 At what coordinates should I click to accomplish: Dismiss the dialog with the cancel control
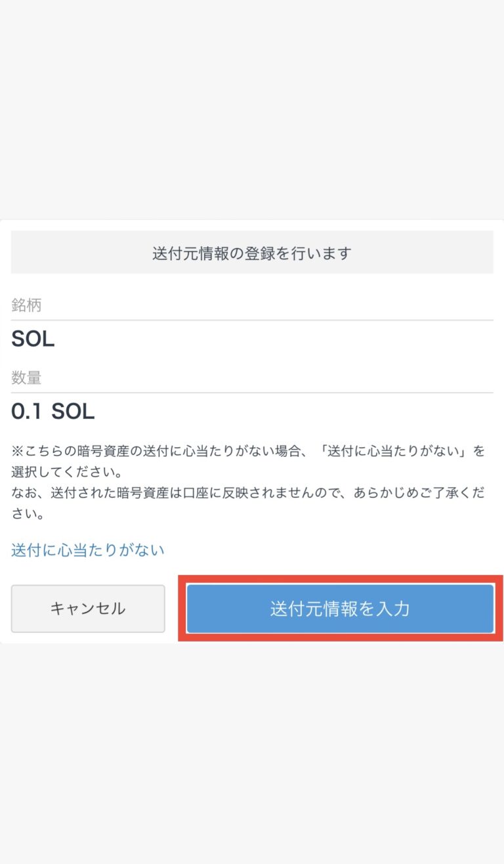click(87, 608)
